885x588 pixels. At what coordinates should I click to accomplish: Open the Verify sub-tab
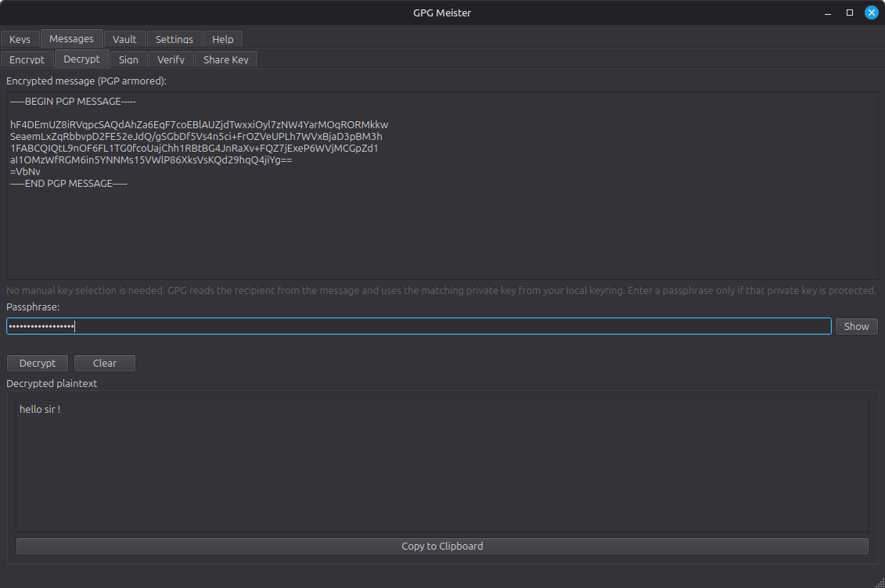(x=171, y=59)
